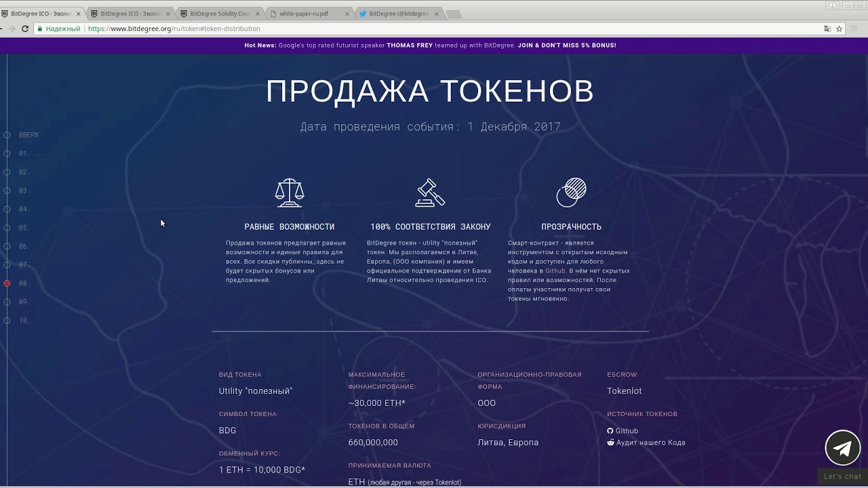
Task: Close the BitDegree Twitter tab
Action: coord(437,14)
